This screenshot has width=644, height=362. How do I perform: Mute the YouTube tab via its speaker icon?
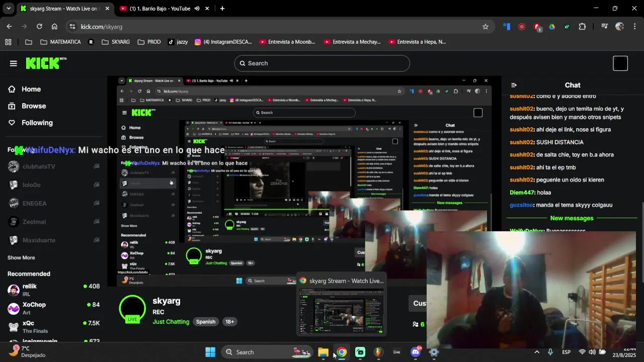[197, 9]
